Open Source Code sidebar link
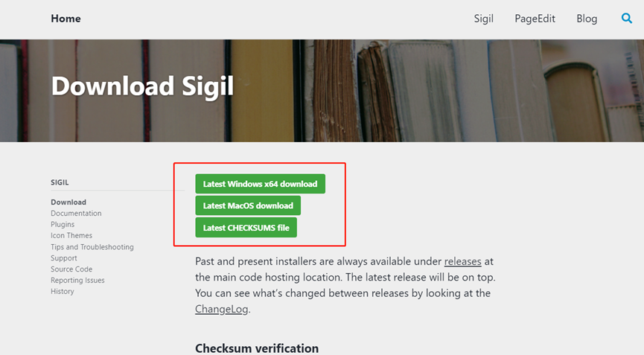This screenshot has width=644, height=355. click(x=71, y=269)
